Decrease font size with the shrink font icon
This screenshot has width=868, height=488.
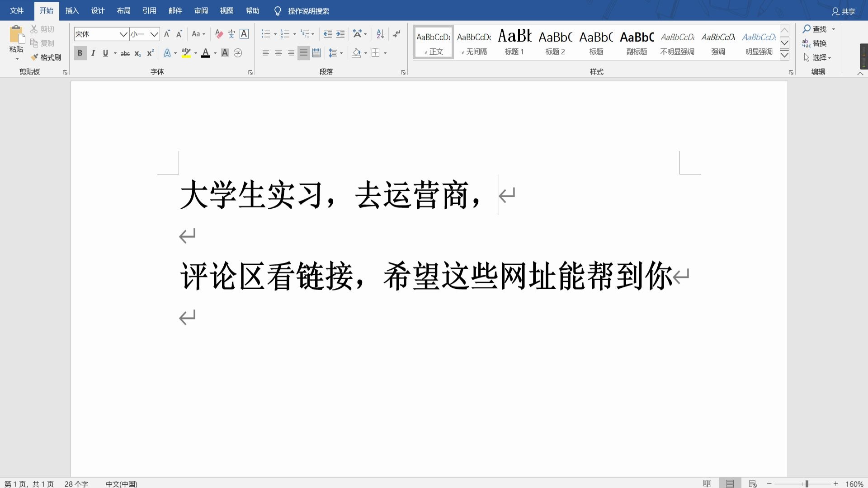tap(179, 34)
